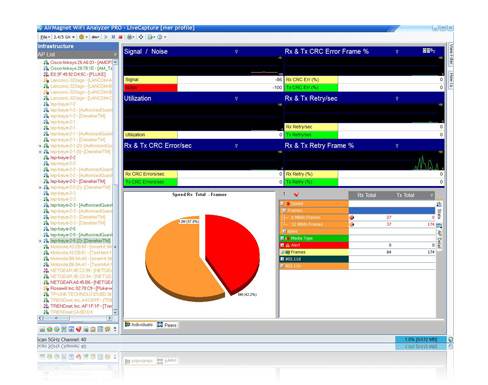
Task: Click the orange circle icon in toolbar
Action: point(81,37)
